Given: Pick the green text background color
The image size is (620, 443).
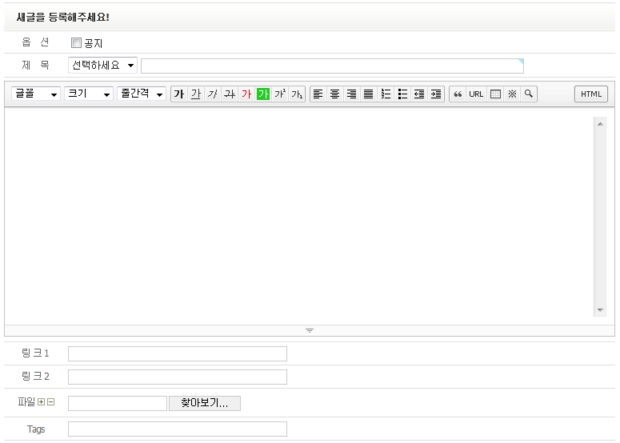Looking at the screenshot, I should (x=263, y=93).
